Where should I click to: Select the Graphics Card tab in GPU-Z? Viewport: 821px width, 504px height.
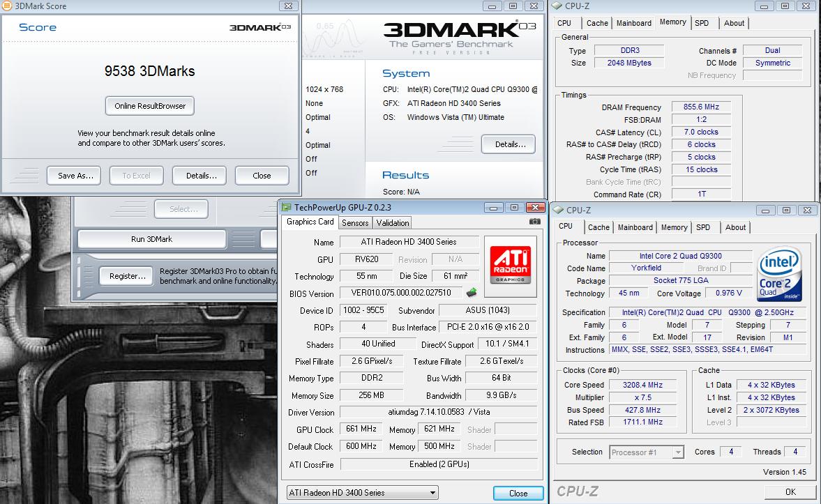(x=310, y=222)
